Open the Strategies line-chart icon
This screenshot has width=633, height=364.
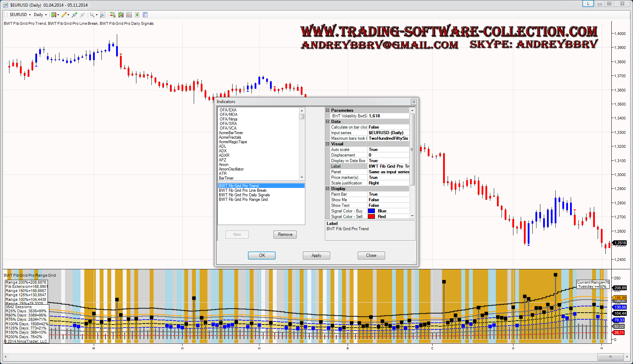(x=129, y=15)
